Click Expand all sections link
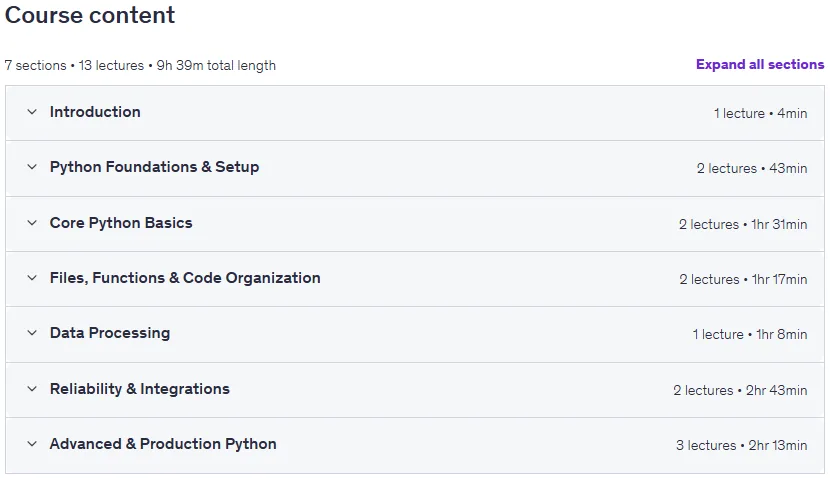This screenshot has width=830, height=478. [760, 65]
